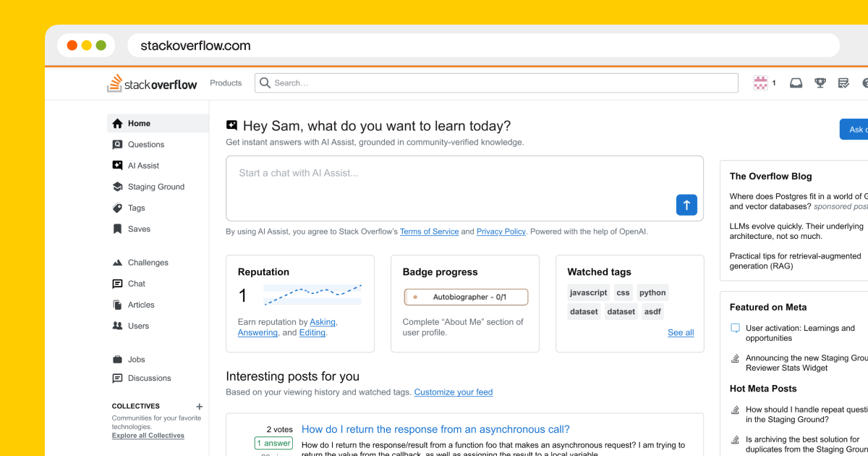Open the Customize your feed link
868x456 pixels.
(454, 392)
